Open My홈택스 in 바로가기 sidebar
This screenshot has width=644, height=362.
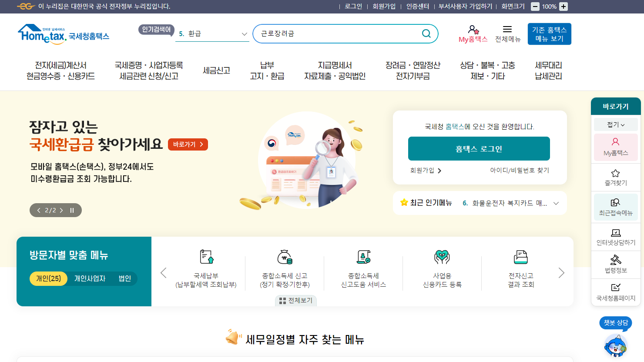point(616,147)
